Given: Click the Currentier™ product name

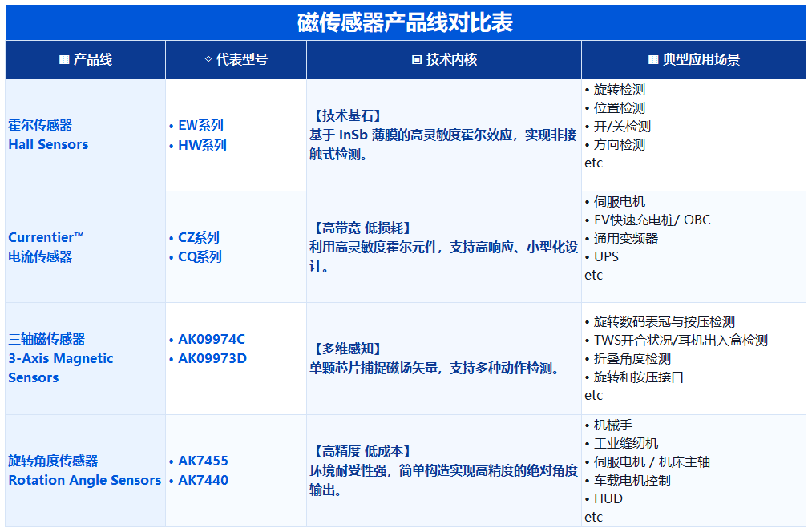Looking at the screenshot, I should [46, 237].
